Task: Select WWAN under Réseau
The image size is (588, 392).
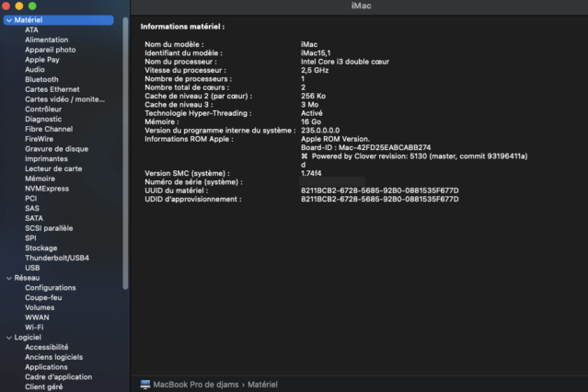Action: pyautogui.click(x=37, y=317)
